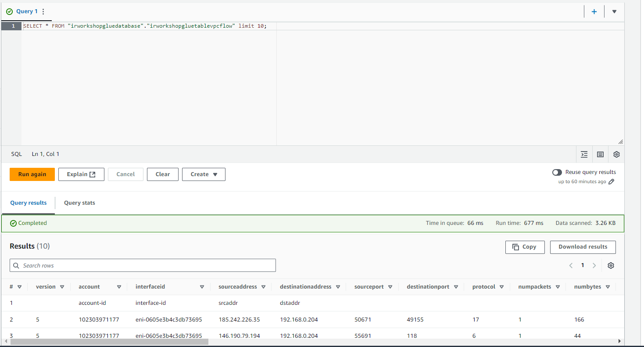Image resolution: width=644 pixels, height=347 pixels.
Task: Sort by version column
Action: pyautogui.click(x=62, y=287)
